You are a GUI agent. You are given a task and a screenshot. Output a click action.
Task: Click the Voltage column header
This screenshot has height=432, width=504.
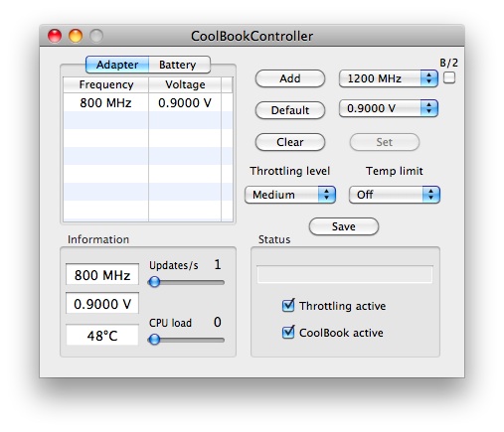185,84
